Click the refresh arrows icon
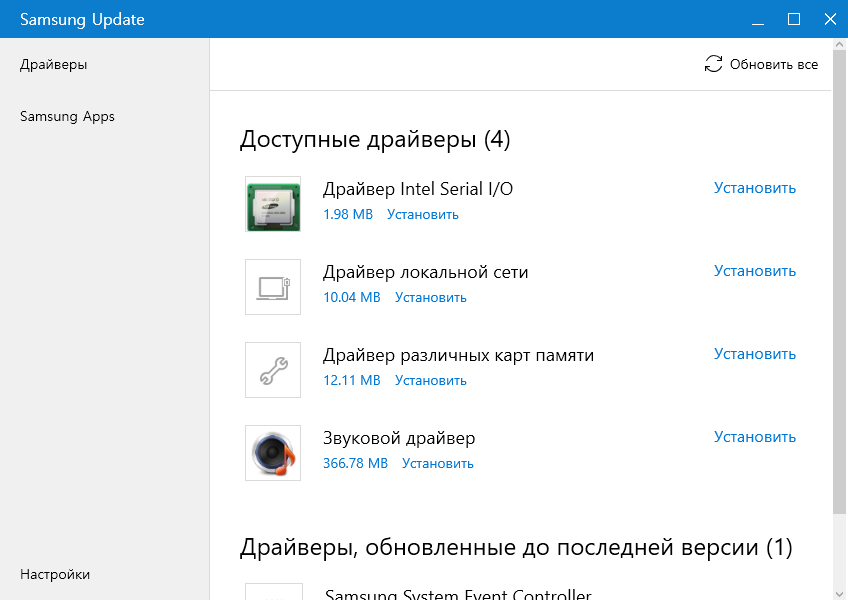 point(713,64)
